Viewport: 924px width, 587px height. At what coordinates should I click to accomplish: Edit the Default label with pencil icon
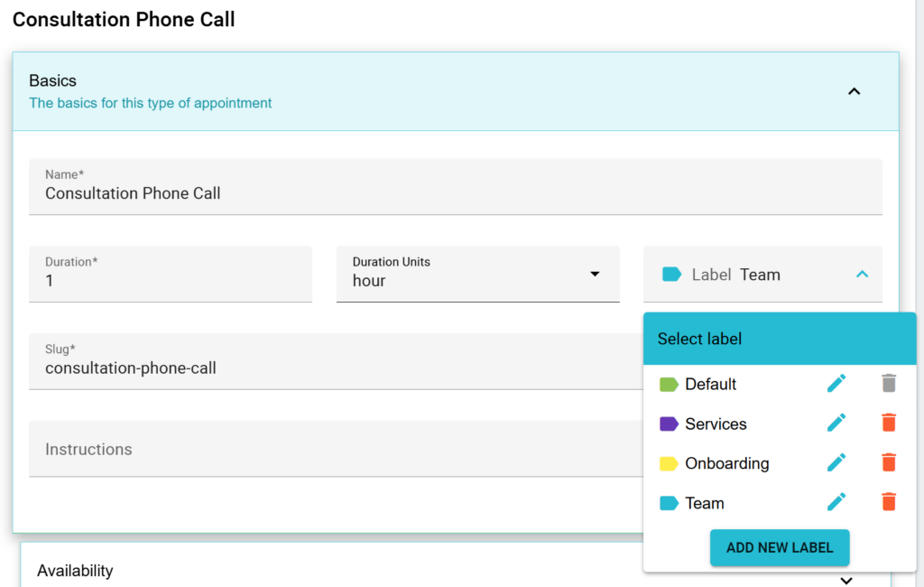(x=836, y=384)
